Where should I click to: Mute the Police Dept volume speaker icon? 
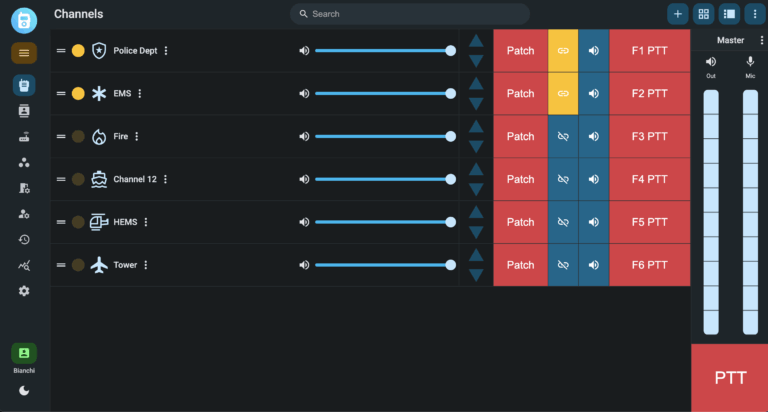304,50
